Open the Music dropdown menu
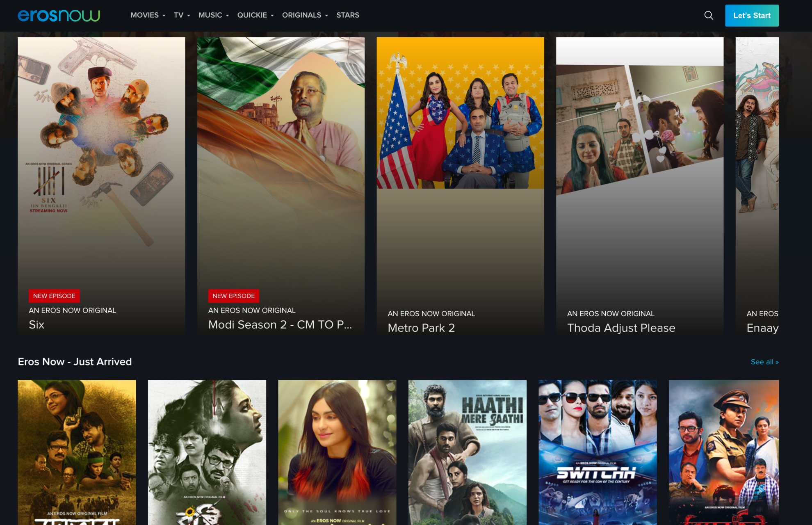The height and width of the screenshot is (525, 812). (213, 15)
